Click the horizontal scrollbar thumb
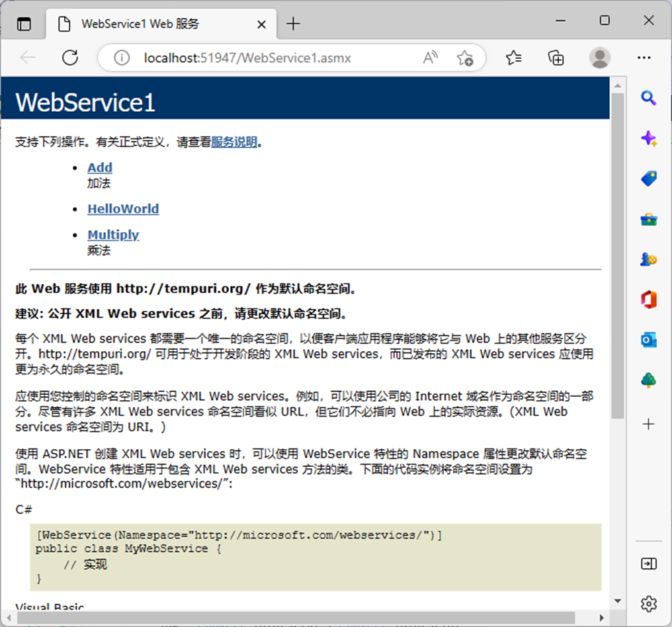 (296, 618)
